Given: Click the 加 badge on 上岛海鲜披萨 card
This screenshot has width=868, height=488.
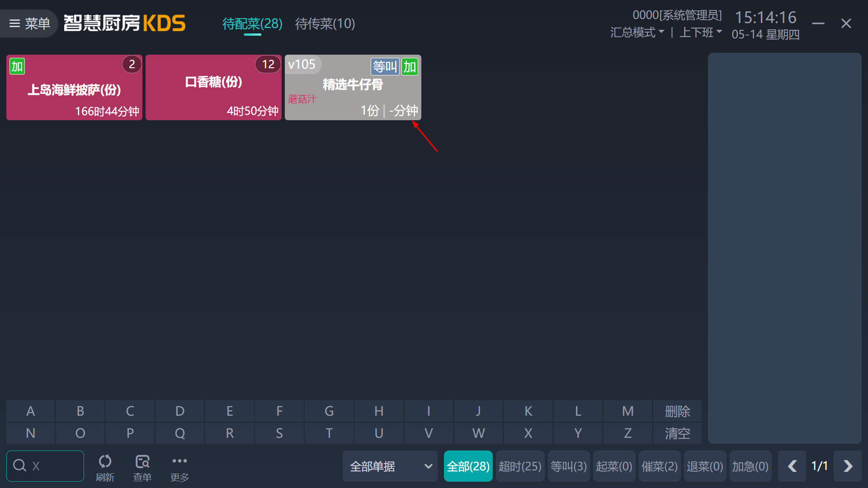Looking at the screenshot, I should (17, 66).
